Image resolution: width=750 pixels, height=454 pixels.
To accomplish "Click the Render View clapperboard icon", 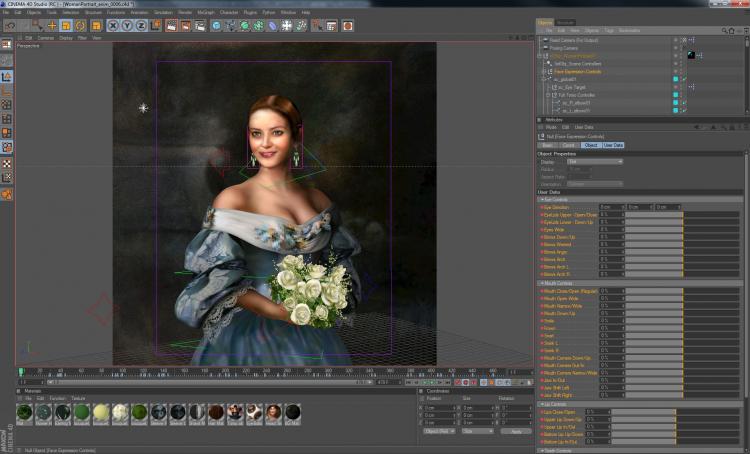I will point(171,25).
